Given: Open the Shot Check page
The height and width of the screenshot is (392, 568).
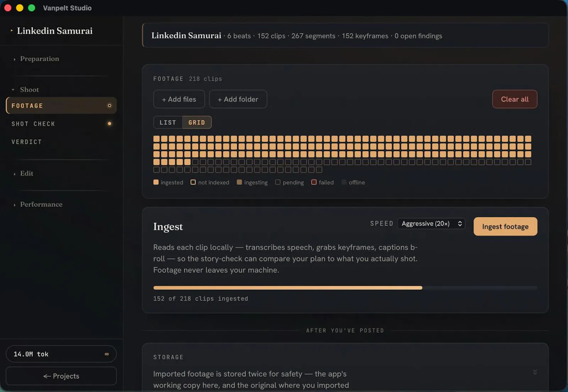Looking at the screenshot, I should pos(61,124).
